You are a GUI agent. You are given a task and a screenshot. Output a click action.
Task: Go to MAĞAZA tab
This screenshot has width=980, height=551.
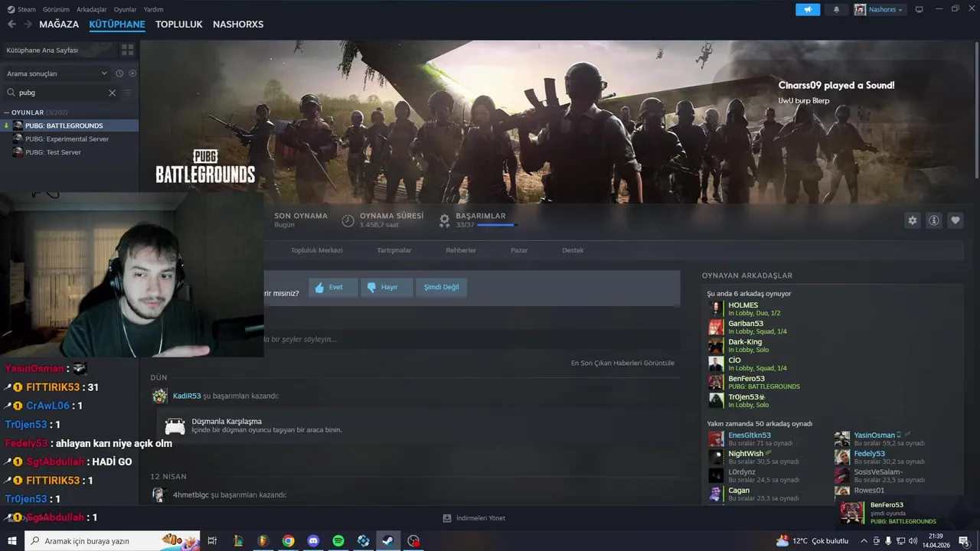pyautogui.click(x=59, y=24)
